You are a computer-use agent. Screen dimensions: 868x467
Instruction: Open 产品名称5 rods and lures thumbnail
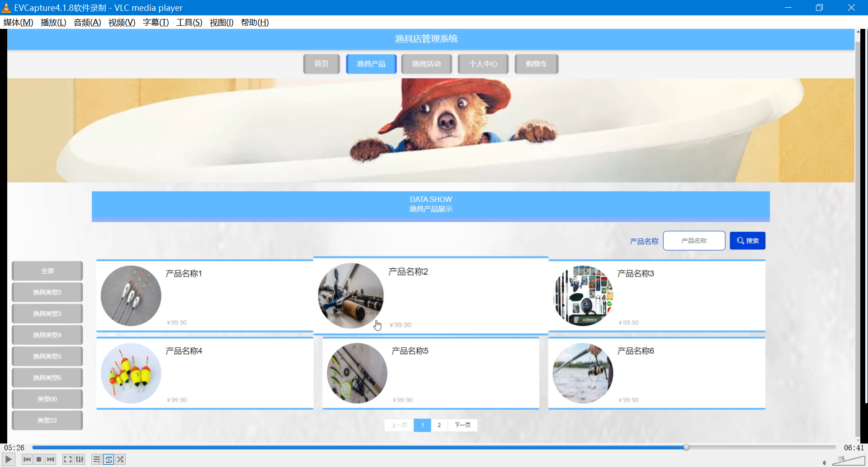tap(357, 373)
